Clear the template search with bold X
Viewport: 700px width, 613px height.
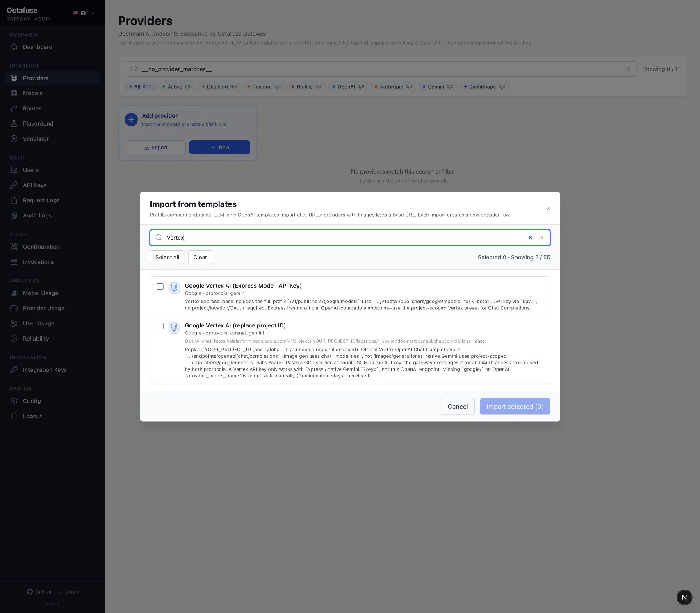click(530, 238)
